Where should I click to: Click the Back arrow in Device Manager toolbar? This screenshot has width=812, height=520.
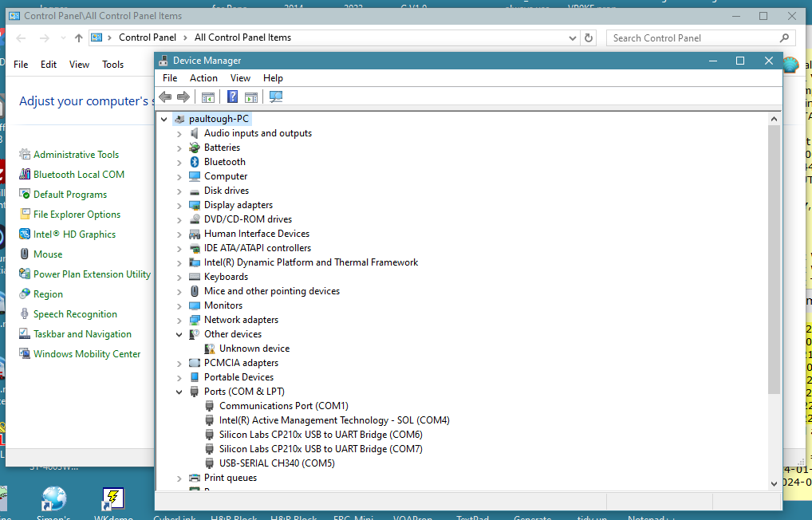(x=165, y=97)
